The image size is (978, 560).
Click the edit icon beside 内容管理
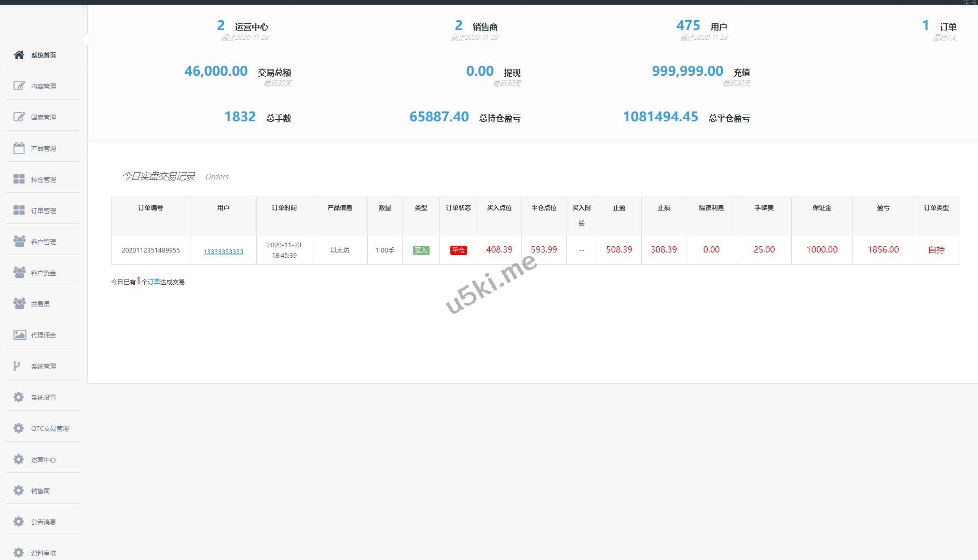pyautogui.click(x=19, y=86)
